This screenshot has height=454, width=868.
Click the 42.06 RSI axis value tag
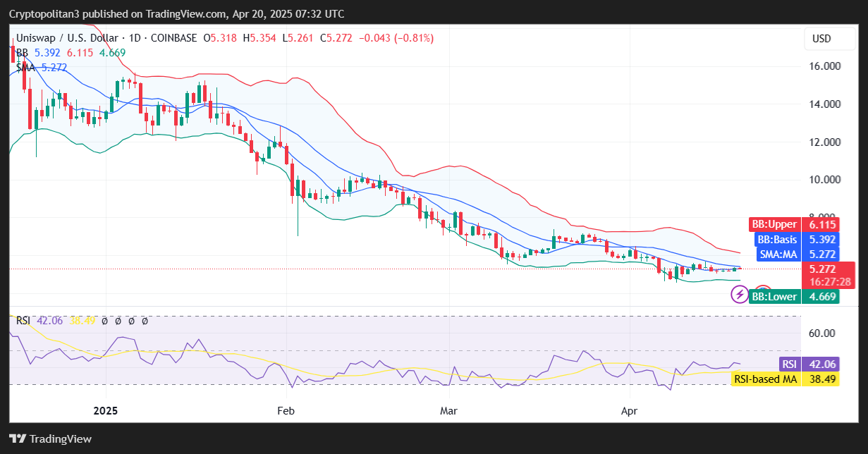point(821,364)
